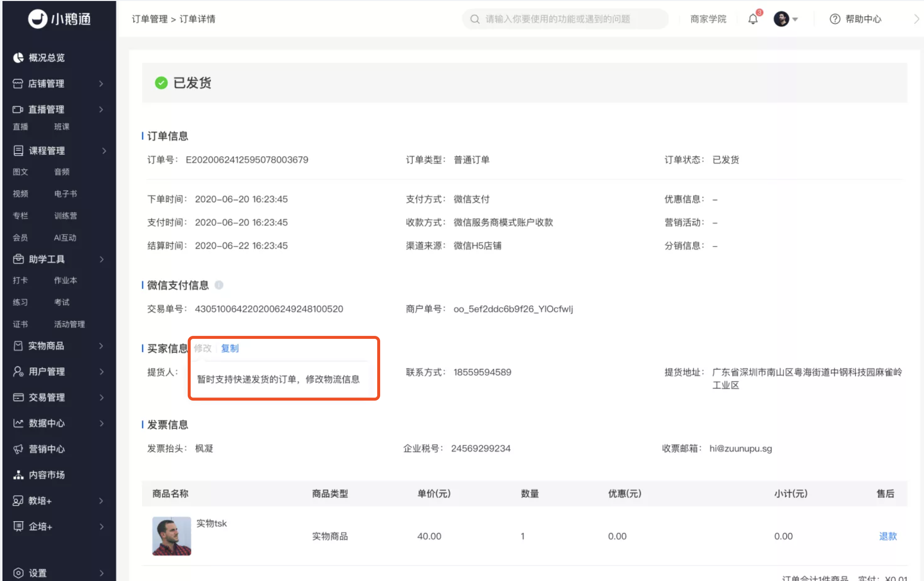Click the 实物tsk product thumbnail
The height and width of the screenshot is (581, 924).
coord(172,536)
